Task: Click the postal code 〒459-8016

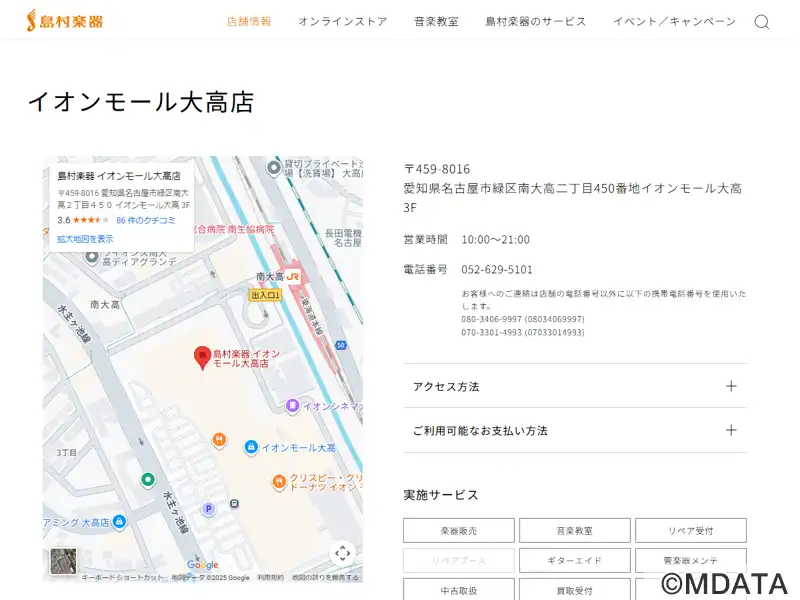Action: click(437, 169)
